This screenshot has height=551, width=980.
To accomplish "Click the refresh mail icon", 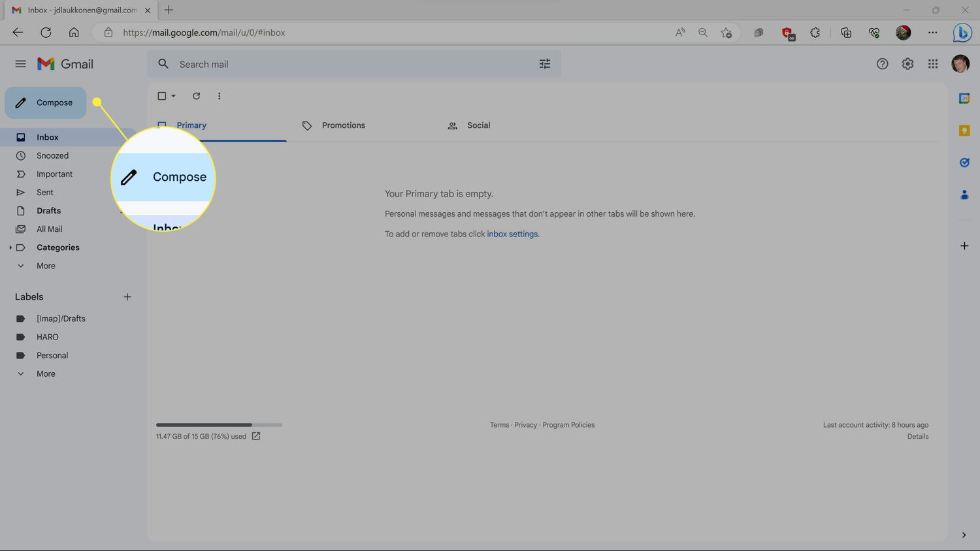I will [x=196, y=96].
